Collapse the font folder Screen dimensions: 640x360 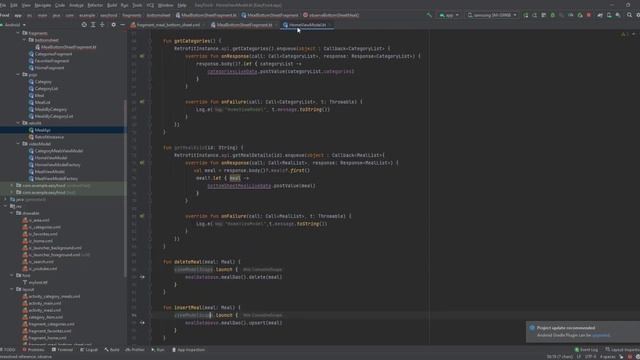11,276
